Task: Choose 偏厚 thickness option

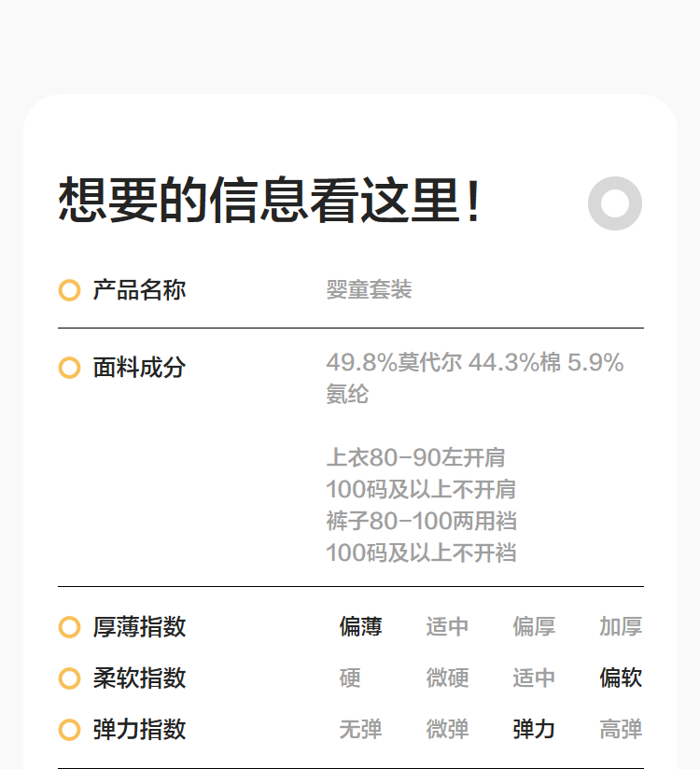Action: [534, 627]
